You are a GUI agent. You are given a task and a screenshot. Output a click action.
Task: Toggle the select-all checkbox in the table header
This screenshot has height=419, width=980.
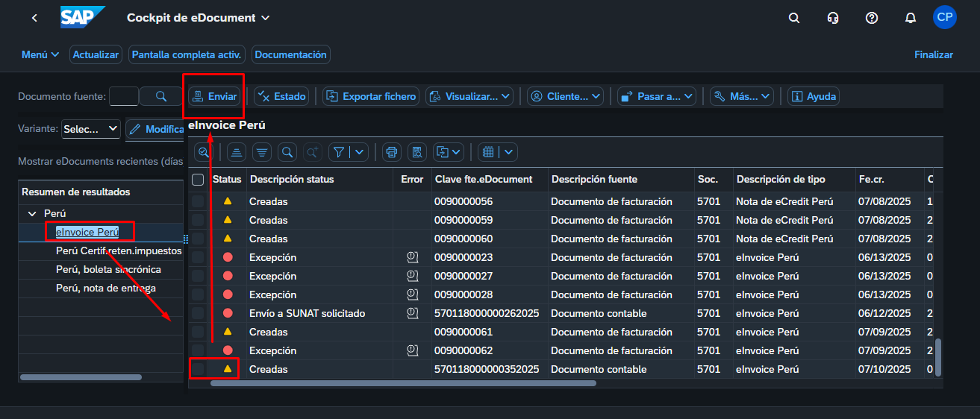click(x=198, y=180)
